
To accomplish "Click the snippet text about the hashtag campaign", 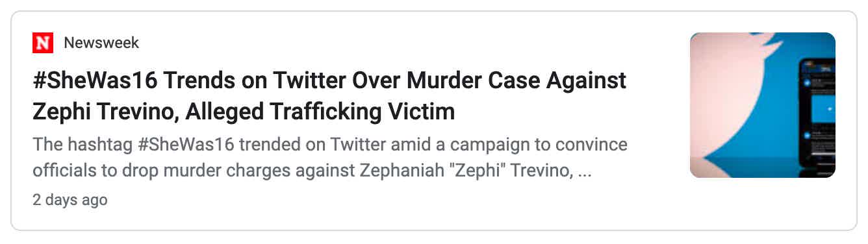I will point(330,158).
